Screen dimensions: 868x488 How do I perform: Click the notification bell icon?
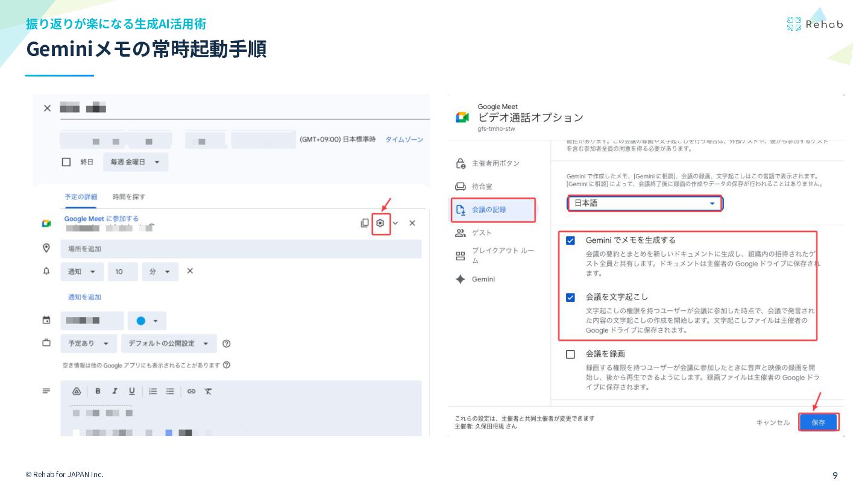pos(46,271)
